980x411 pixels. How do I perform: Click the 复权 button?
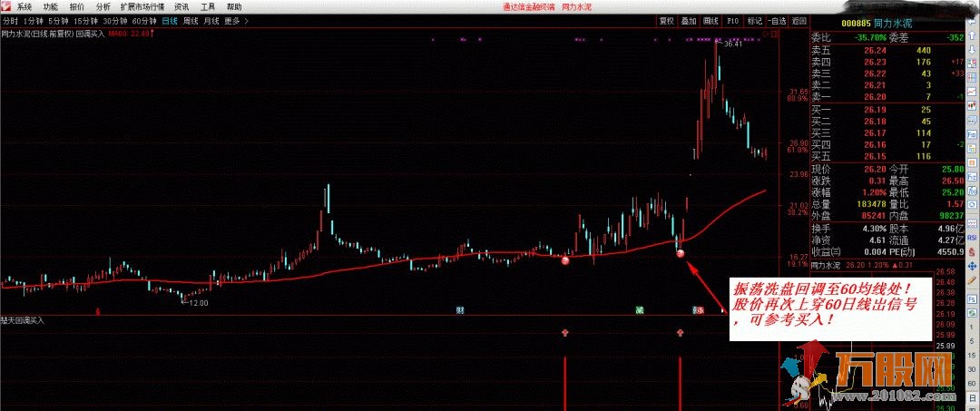667,21
